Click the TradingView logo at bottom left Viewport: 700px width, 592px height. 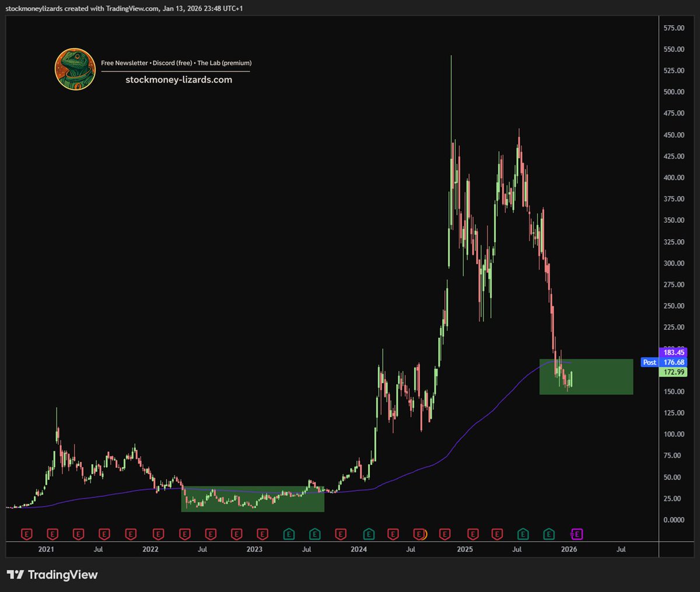click(52, 575)
